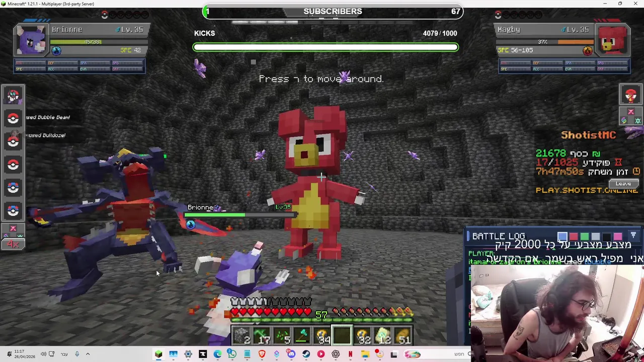644x362 pixels.
Task: Select the hotbar slot with 34 items
Action: point(322,335)
